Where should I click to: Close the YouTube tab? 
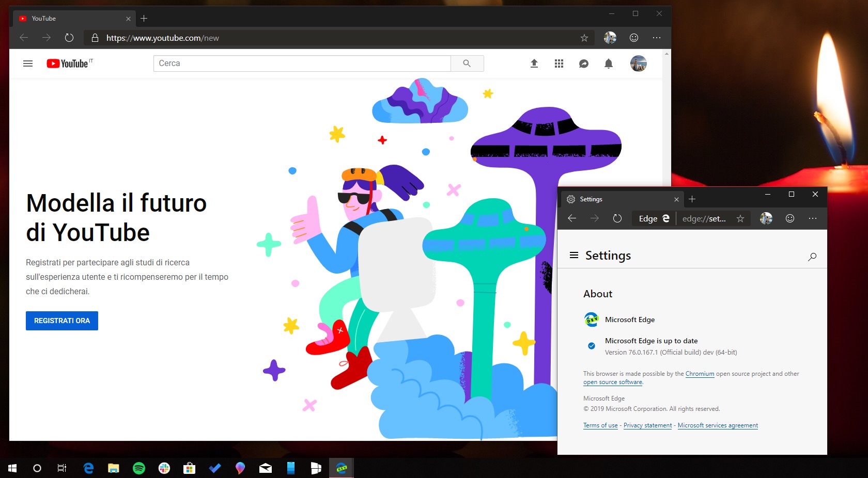pos(128,19)
